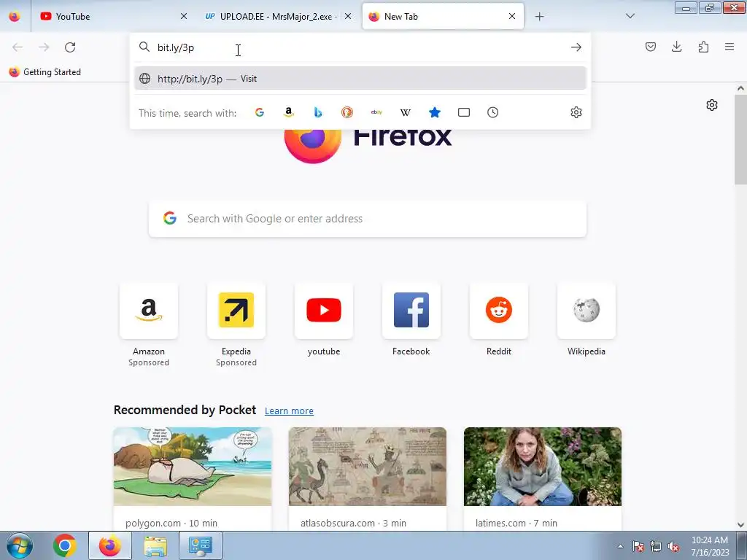Select the New Tab tab
The width and height of the screenshot is (747, 560).
443,16
